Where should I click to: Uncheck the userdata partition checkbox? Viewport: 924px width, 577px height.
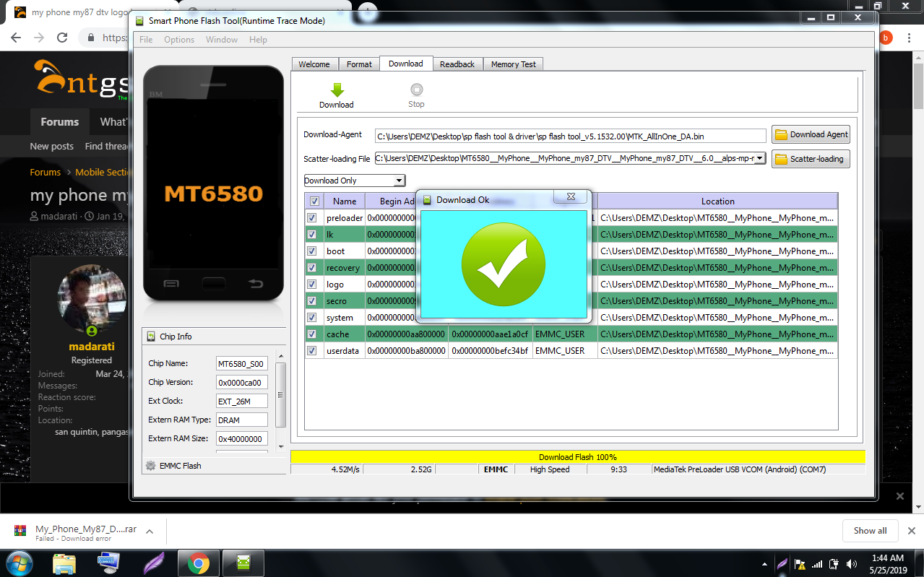point(312,350)
